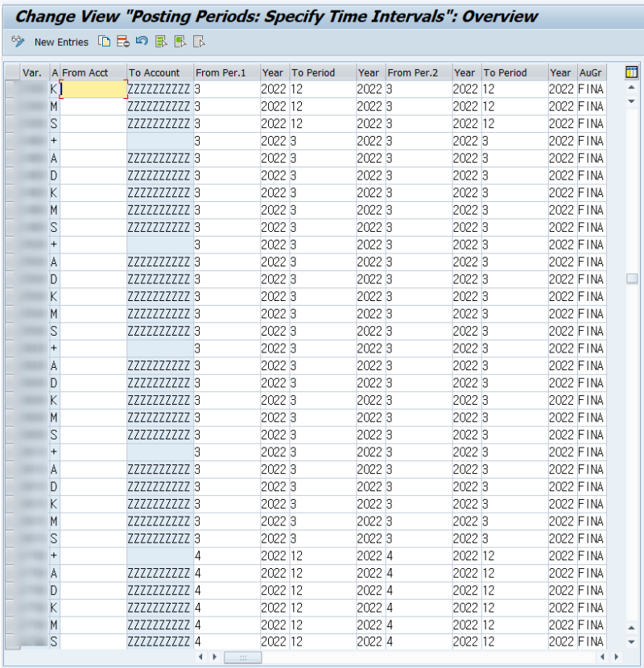
Task: Click the horizontal scrollbar thumb
Action: 243,658
